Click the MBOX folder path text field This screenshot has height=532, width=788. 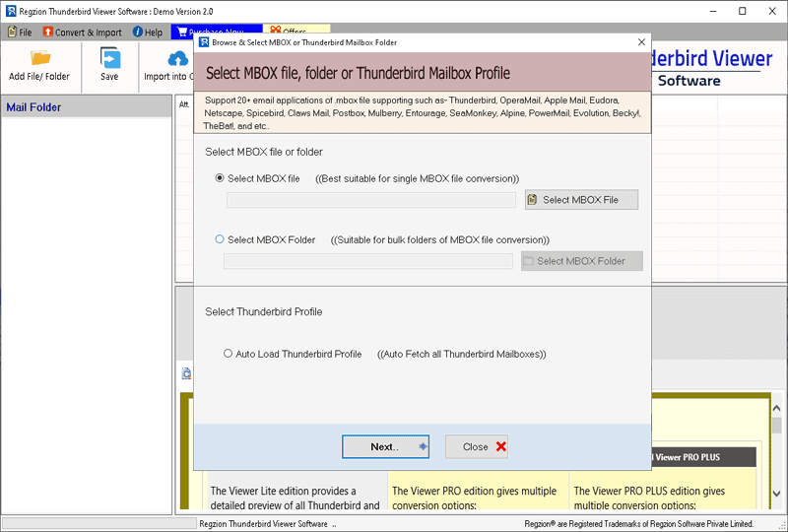click(x=367, y=261)
